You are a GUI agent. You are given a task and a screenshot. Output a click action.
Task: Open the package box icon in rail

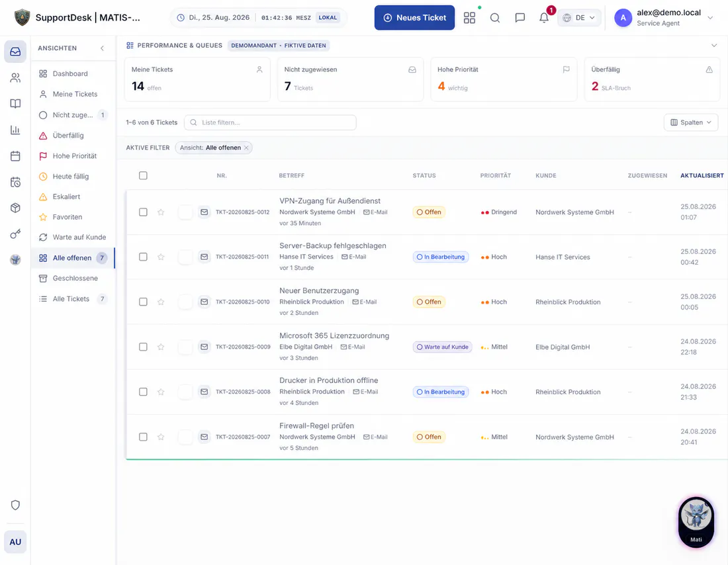(15, 208)
